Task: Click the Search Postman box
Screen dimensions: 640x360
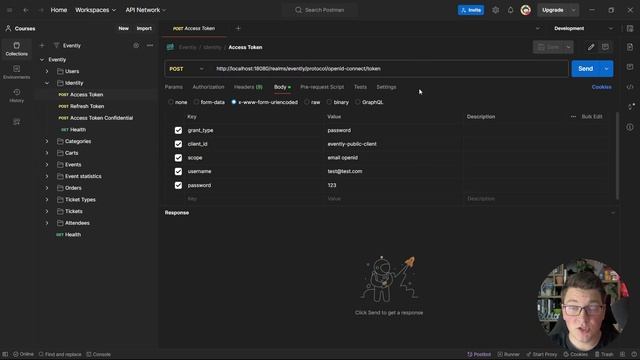Action: [x=320, y=10]
